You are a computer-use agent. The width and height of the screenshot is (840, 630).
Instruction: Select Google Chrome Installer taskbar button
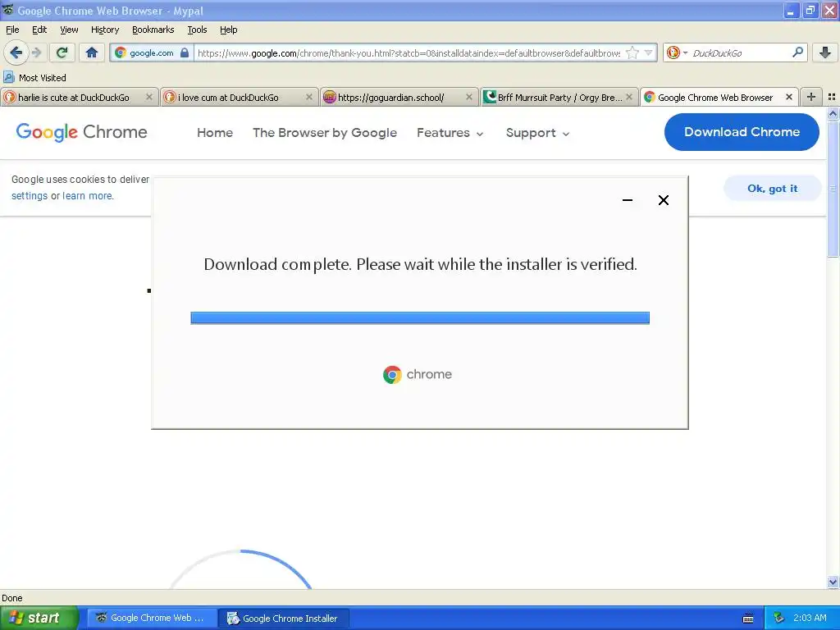pyautogui.click(x=283, y=618)
